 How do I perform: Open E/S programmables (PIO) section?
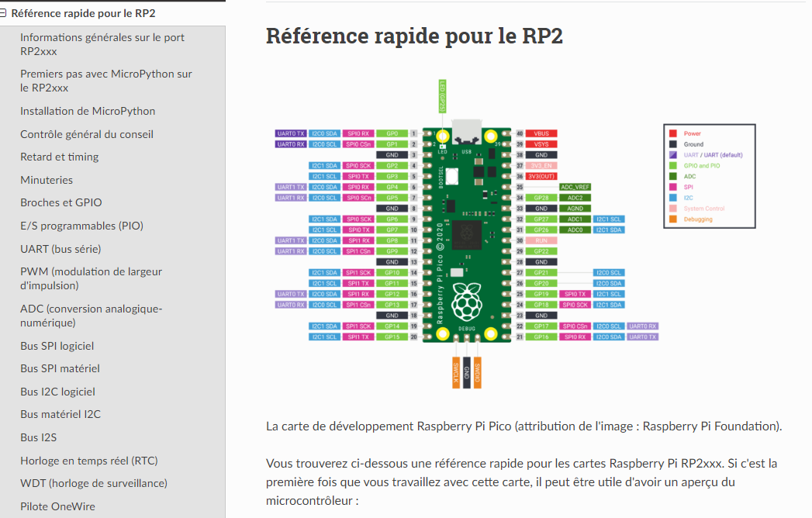[x=82, y=226]
